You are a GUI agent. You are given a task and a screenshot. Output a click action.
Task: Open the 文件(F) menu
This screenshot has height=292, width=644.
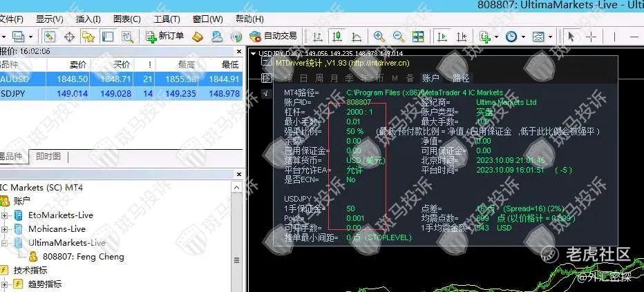[x=11, y=19]
